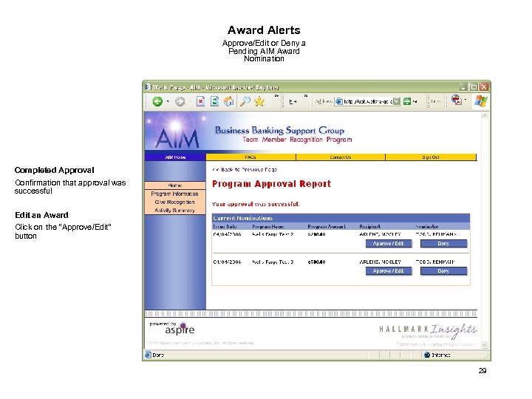Click the IE title bar page icon
Image resolution: width=532 pixels, height=399 pixels.
(147, 87)
